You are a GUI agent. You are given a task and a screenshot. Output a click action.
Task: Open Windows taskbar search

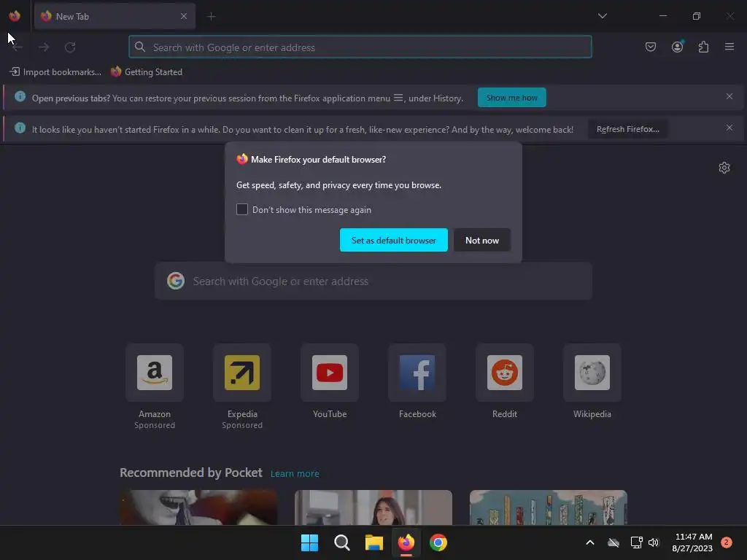[x=341, y=542]
